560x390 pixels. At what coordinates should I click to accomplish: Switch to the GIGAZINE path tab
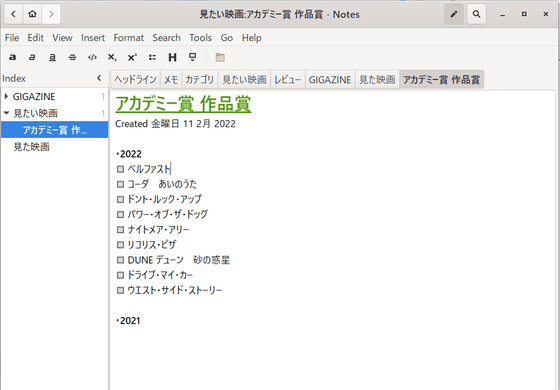point(330,79)
